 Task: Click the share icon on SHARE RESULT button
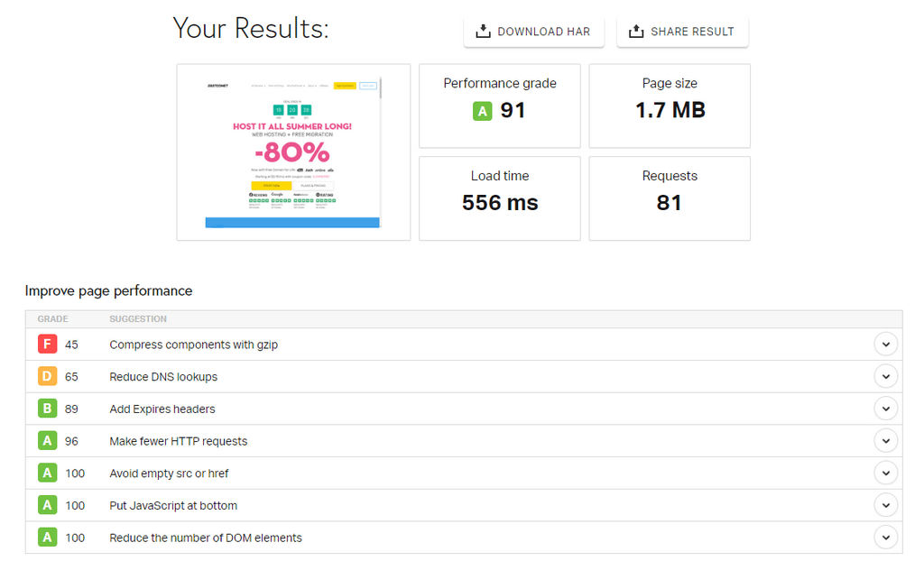pos(637,31)
